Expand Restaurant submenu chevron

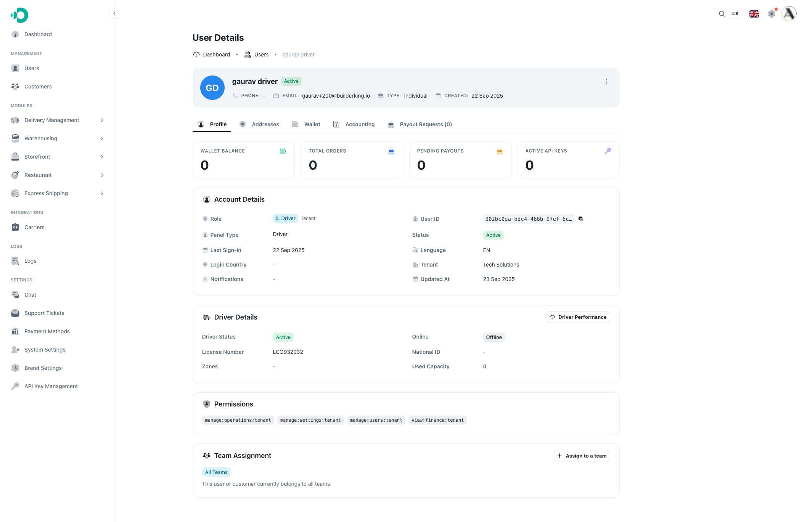point(102,175)
